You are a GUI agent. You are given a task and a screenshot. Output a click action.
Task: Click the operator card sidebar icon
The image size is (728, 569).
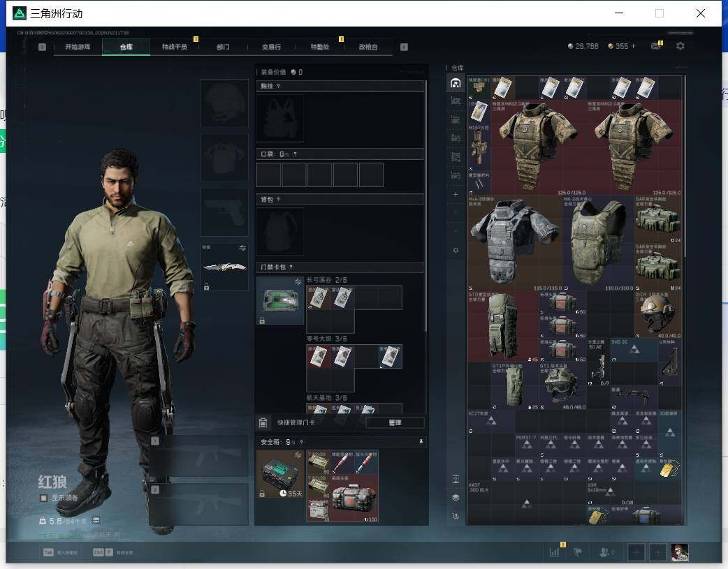pos(456,479)
